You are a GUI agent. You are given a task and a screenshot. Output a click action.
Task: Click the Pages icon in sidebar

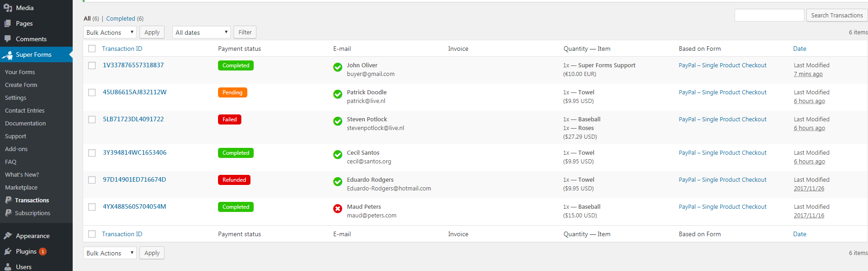(8, 23)
